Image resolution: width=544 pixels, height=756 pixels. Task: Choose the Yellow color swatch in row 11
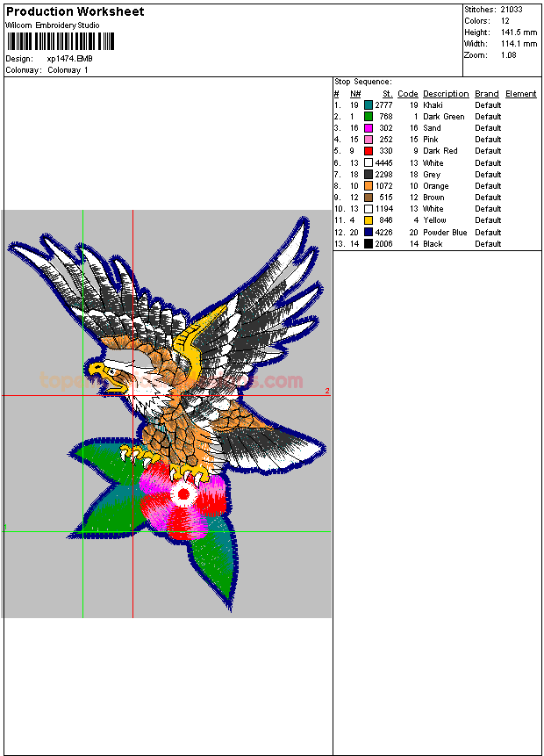point(369,220)
